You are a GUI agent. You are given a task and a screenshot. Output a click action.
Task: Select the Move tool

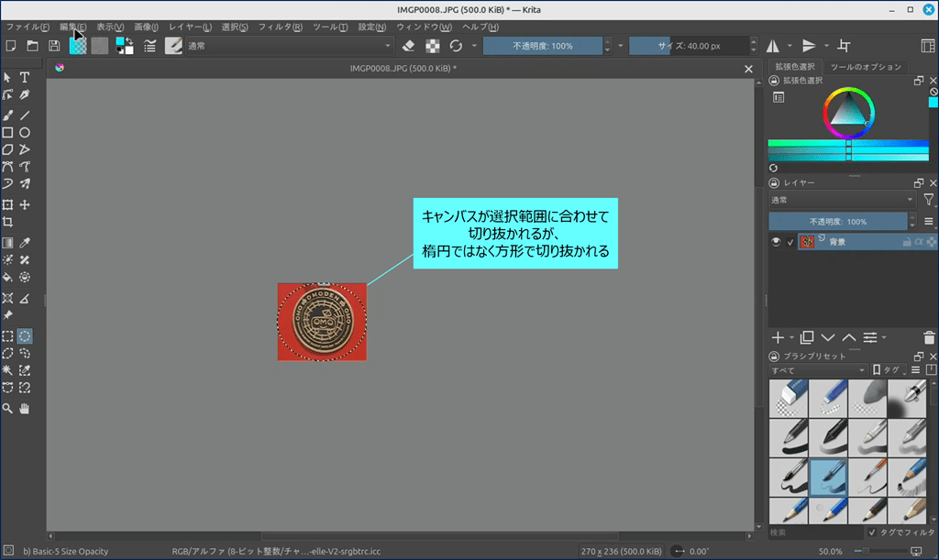pos(25,204)
